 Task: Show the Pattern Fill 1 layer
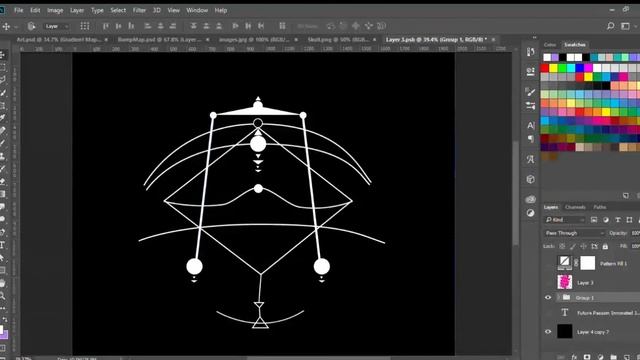coord(548,263)
